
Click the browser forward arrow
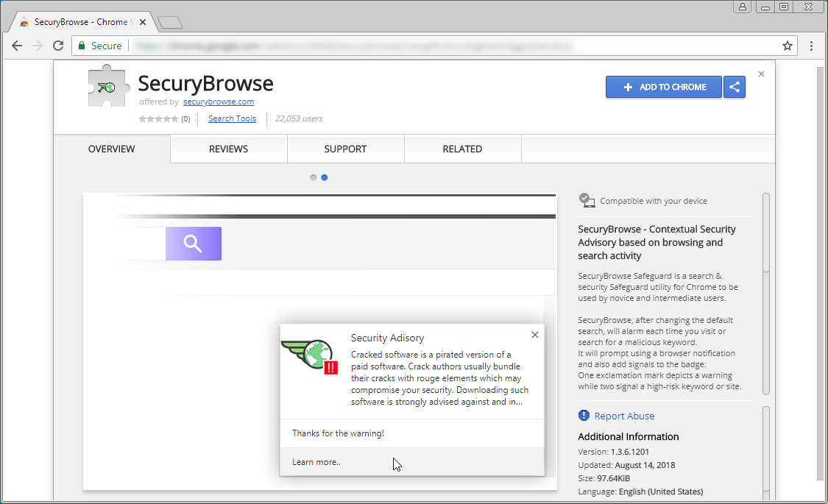click(38, 46)
